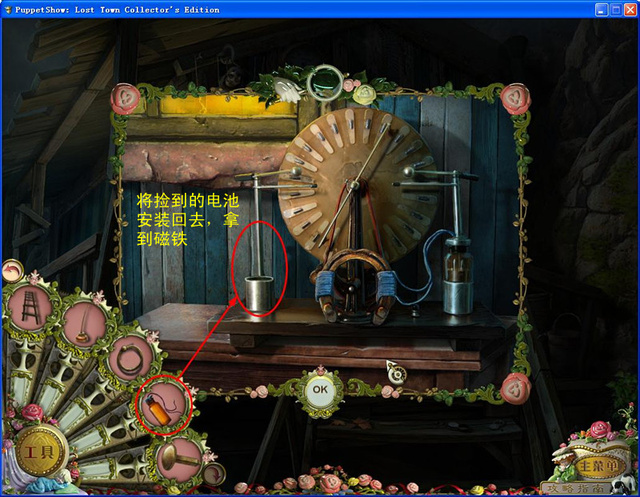This screenshot has width=640, height=497.
Task: Maximize the PuppetShow game window
Action: pos(616,10)
